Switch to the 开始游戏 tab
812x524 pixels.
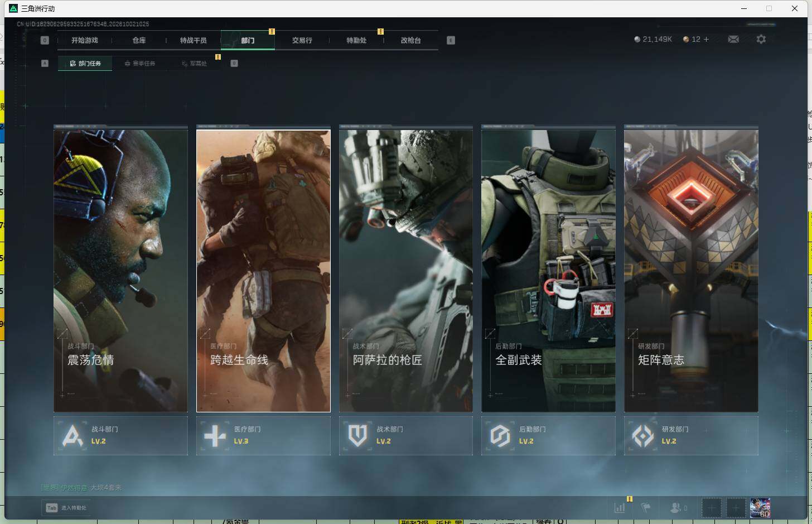[85, 40]
